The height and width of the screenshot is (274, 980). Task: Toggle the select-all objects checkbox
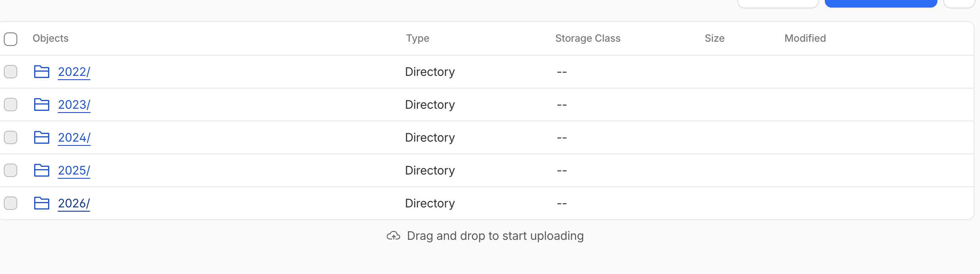pos(11,39)
